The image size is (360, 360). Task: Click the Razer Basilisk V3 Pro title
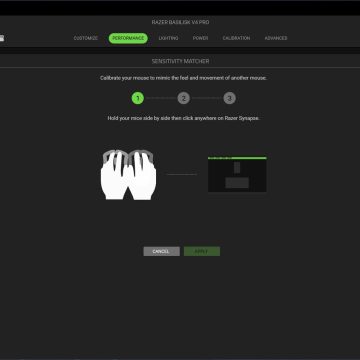click(180, 22)
